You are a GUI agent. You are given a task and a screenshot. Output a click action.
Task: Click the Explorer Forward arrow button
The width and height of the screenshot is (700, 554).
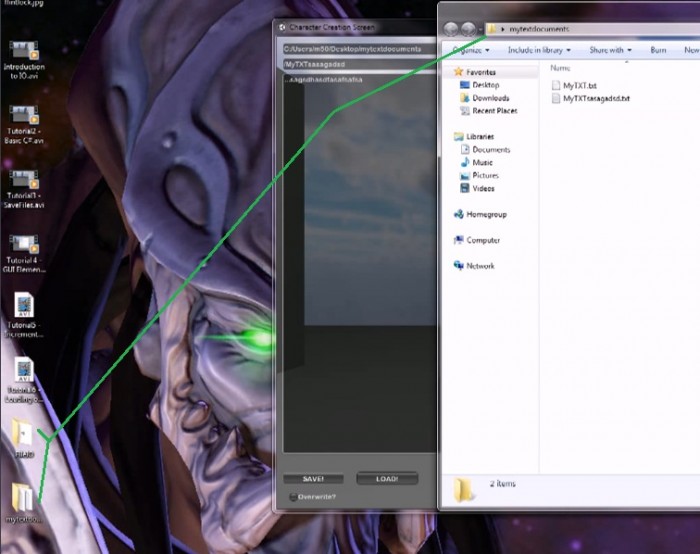pyautogui.click(x=468, y=29)
